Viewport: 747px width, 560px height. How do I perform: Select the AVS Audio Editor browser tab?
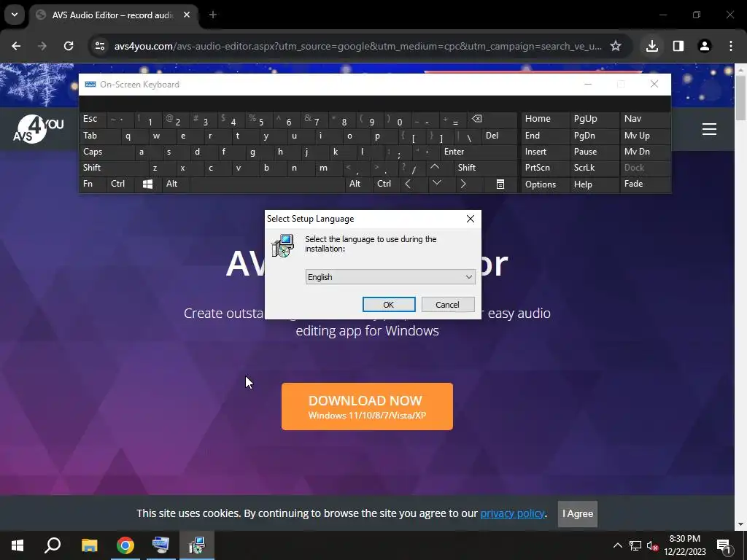tap(114, 15)
